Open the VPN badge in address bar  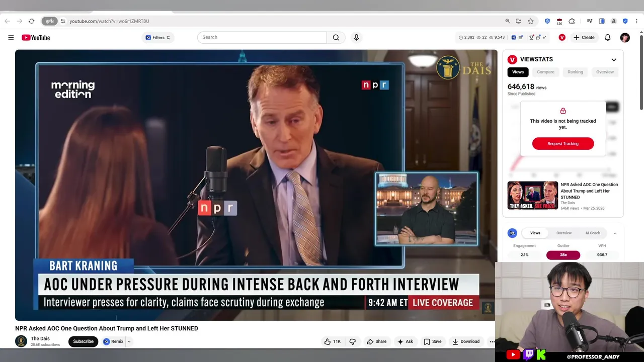(x=49, y=21)
